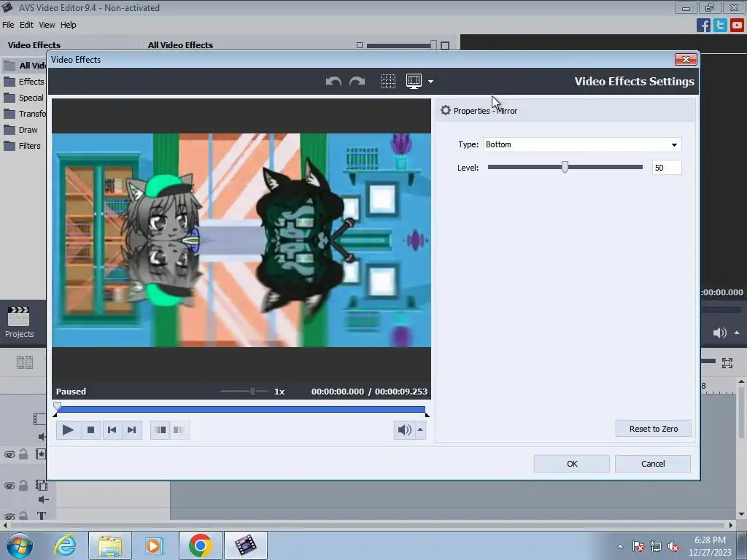Click the blue preview timeline bar
The image size is (747, 560).
coord(241,409)
